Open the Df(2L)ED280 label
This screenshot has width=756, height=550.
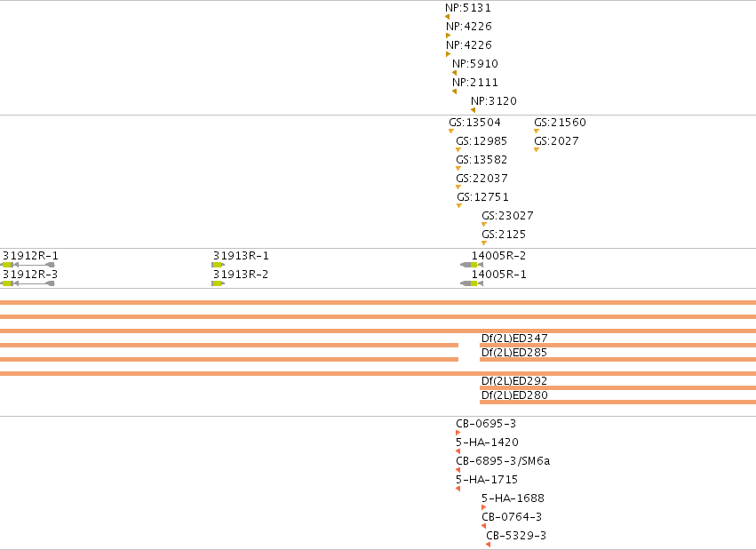click(x=514, y=395)
